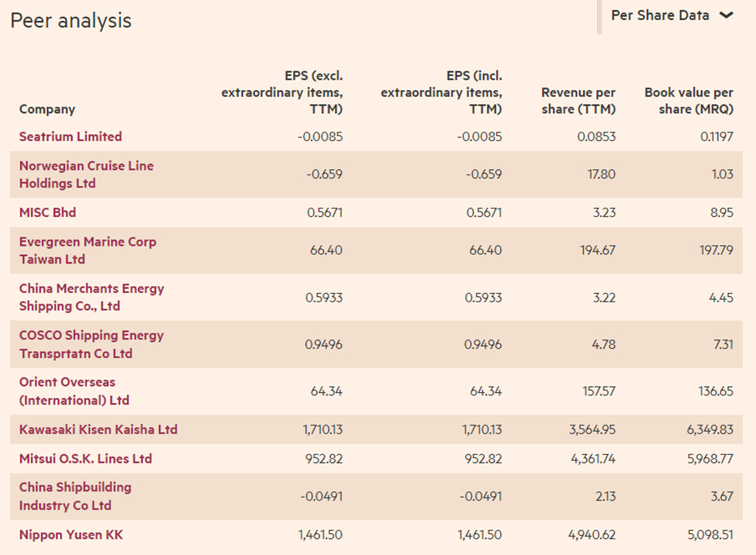Select Kawasaki Kisen revenue value 3,564.95
The height and width of the screenshot is (555, 756).
point(592,429)
